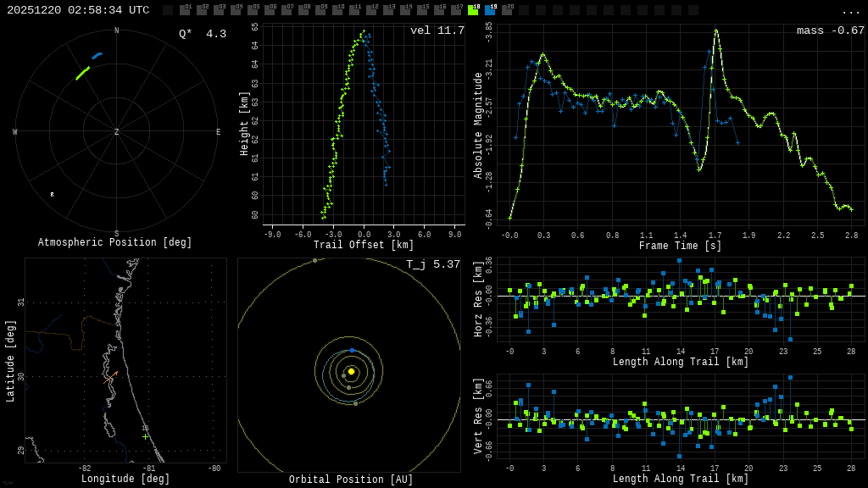
Task: Select the station 20 box
Action: (x=507, y=10)
